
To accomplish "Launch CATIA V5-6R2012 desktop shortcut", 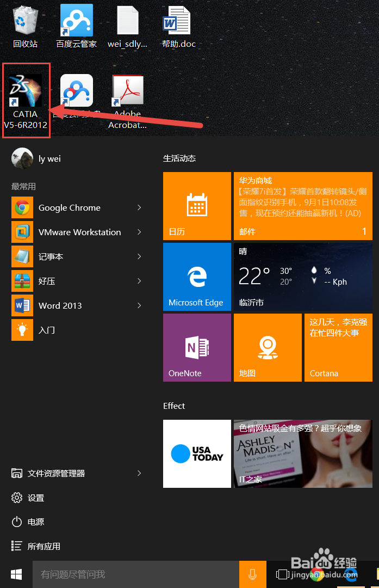I will coord(26,101).
